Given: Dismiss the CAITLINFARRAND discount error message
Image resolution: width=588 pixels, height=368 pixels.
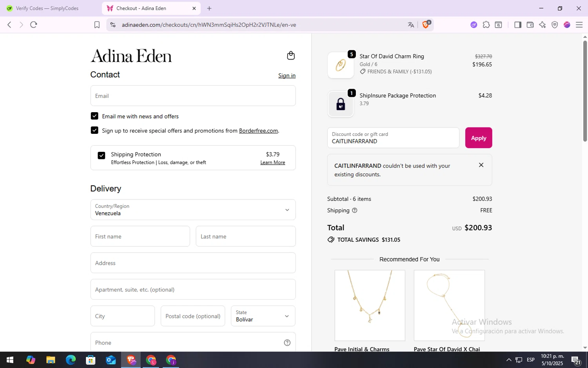Looking at the screenshot, I should click(481, 165).
